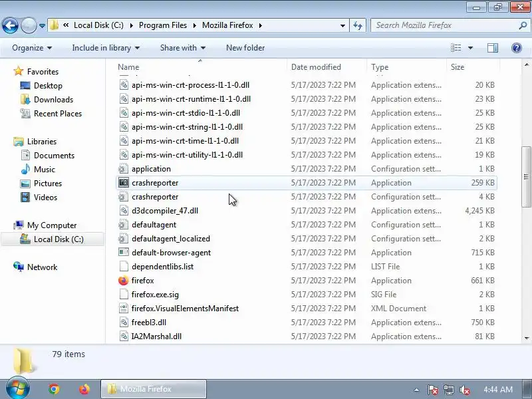Select Local Disk (C:) in navigation pane
The width and height of the screenshot is (532, 399).
click(53, 239)
